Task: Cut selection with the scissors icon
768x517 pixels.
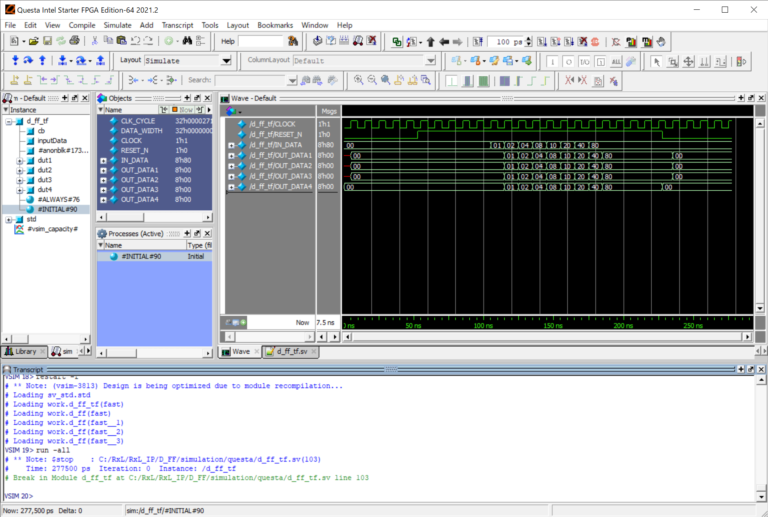Action: point(95,41)
